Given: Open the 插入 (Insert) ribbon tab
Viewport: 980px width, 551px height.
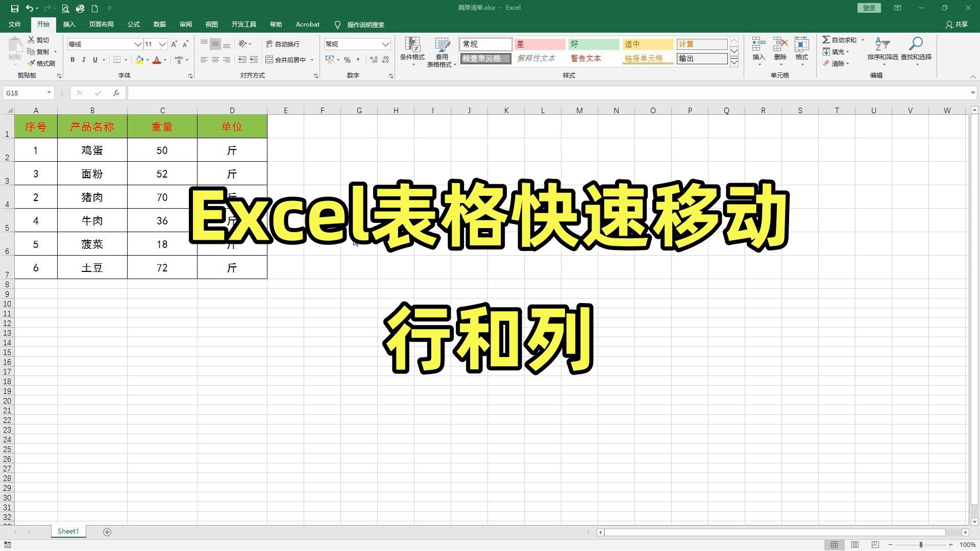Looking at the screenshot, I should pyautogui.click(x=69, y=24).
